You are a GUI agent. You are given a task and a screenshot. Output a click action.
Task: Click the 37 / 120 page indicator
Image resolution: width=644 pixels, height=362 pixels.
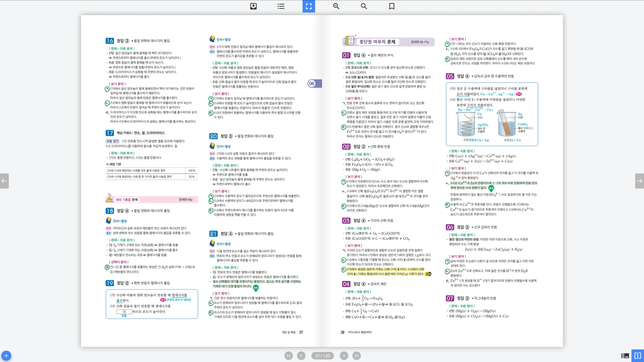click(x=322, y=356)
